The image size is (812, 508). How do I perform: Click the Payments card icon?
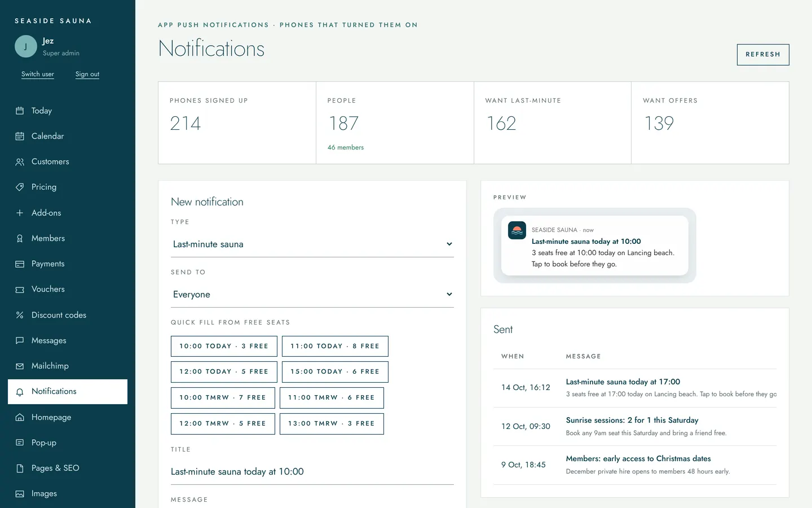[x=20, y=264]
